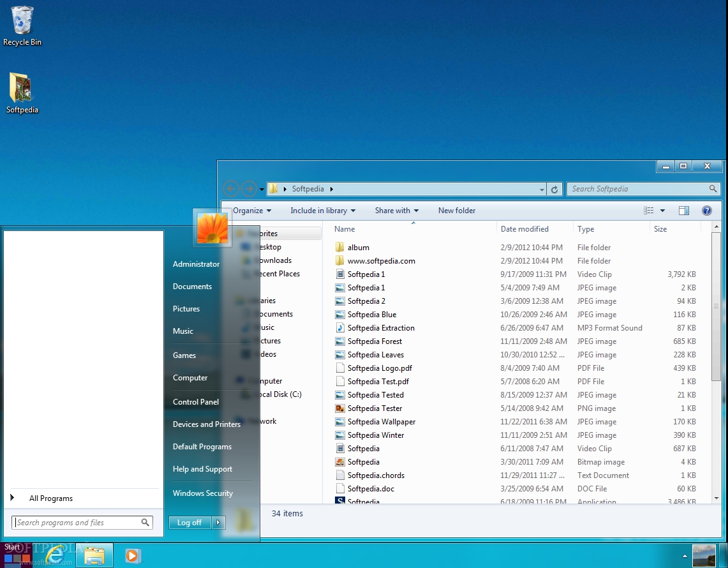The height and width of the screenshot is (568, 728).
Task: Select the Softpedia folder on desktop
Action: (x=22, y=93)
